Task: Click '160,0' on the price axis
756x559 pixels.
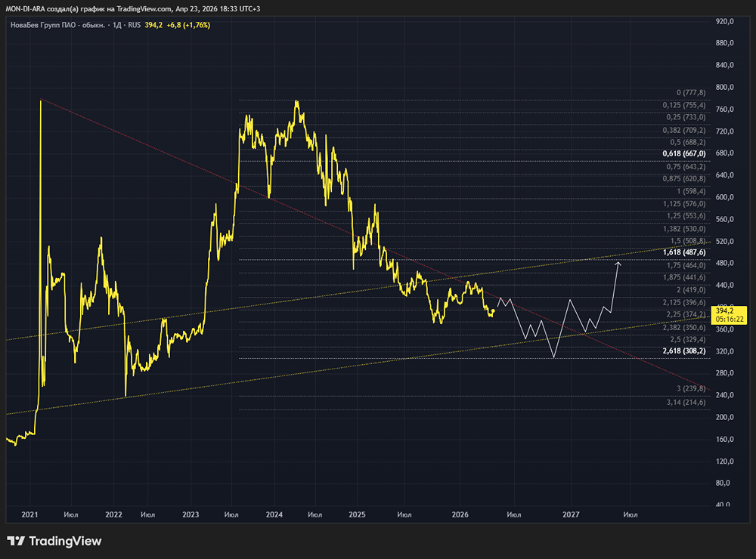Action: click(725, 439)
